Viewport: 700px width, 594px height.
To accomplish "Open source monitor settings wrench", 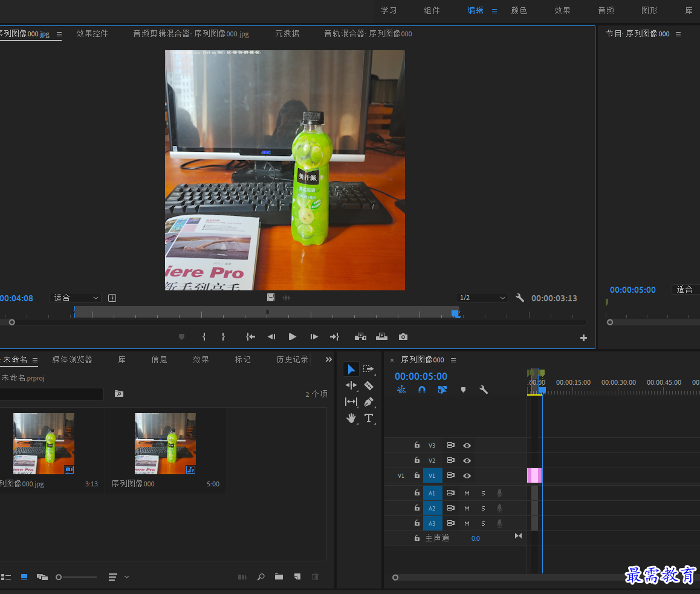I will pos(520,298).
